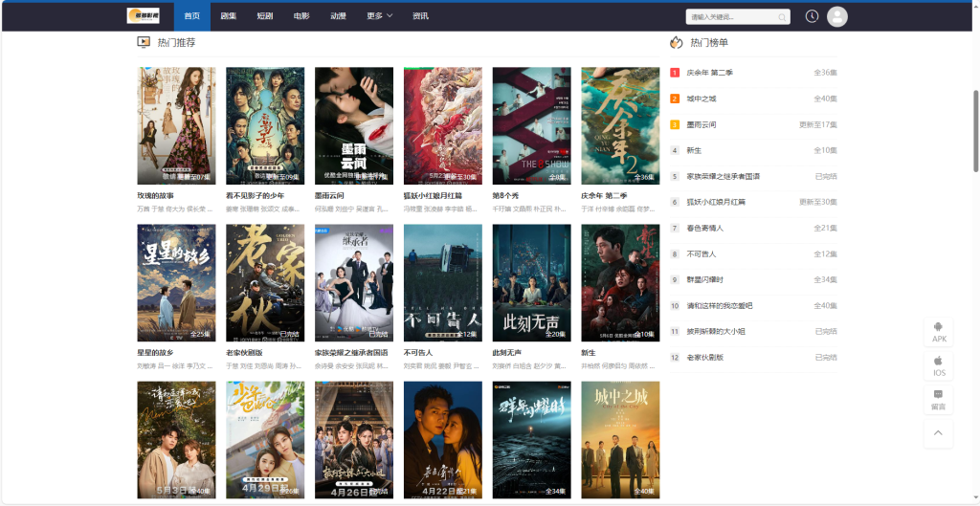The height and width of the screenshot is (506, 980).
Task: Click the 此刻无声 poster thumbnail
Action: pos(531,283)
